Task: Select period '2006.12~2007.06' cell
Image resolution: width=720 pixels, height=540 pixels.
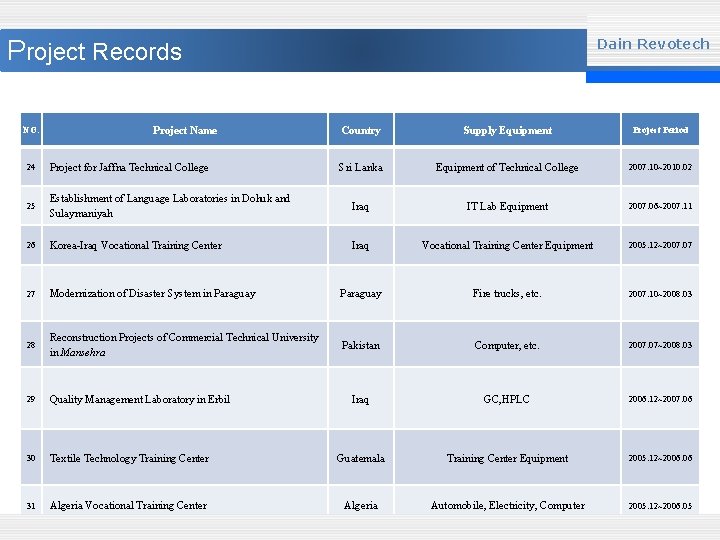Action: coord(660,399)
